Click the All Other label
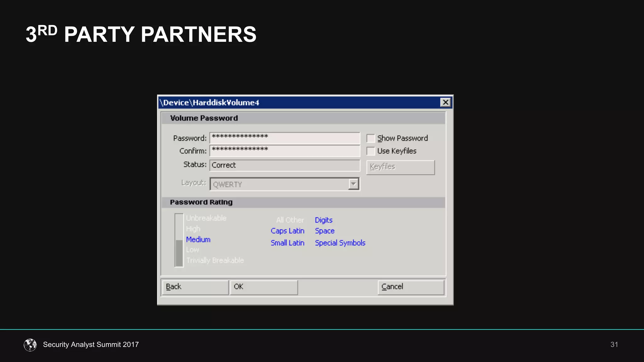The height and width of the screenshot is (362, 644). coord(290,220)
